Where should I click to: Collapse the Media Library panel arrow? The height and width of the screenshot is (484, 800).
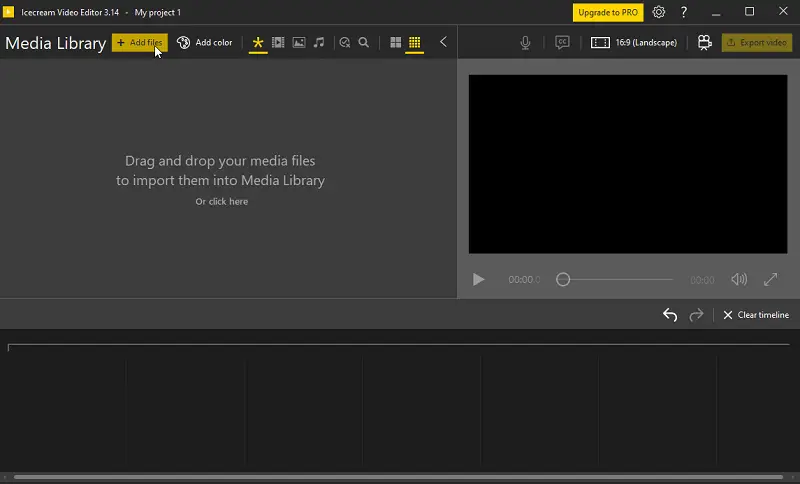443,42
